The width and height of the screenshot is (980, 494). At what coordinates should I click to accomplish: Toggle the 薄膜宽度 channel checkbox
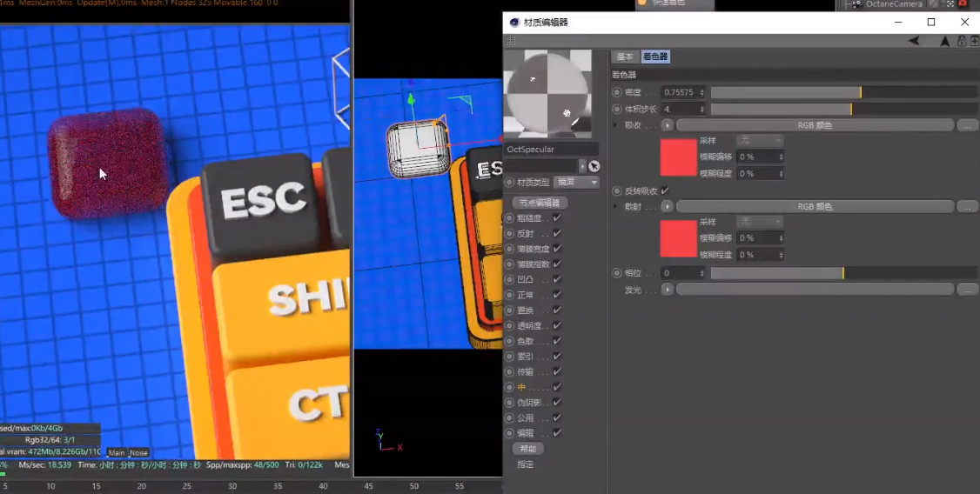pos(557,249)
